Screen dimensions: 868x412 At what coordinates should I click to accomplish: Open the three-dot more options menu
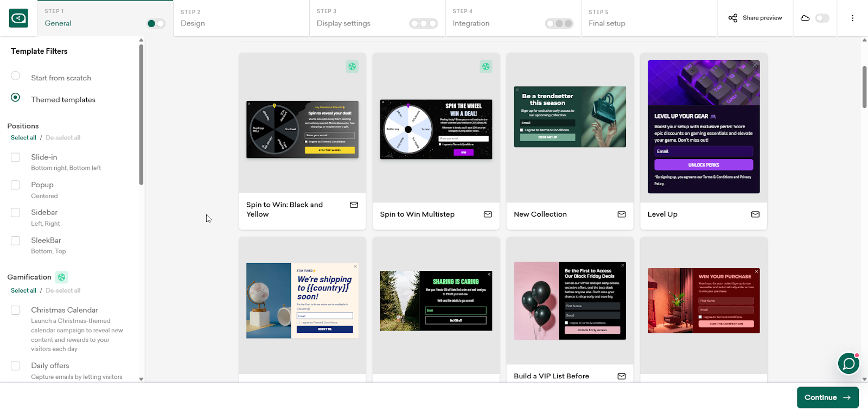852,18
